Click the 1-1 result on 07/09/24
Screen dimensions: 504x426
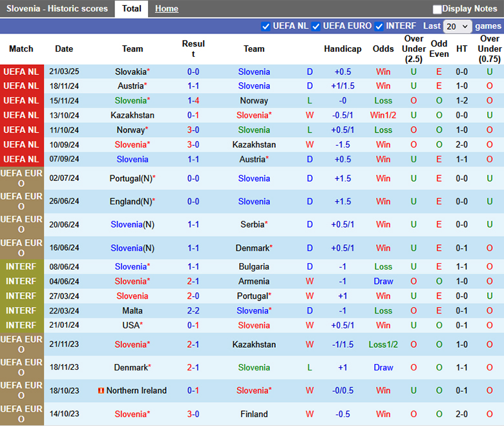coord(193,159)
